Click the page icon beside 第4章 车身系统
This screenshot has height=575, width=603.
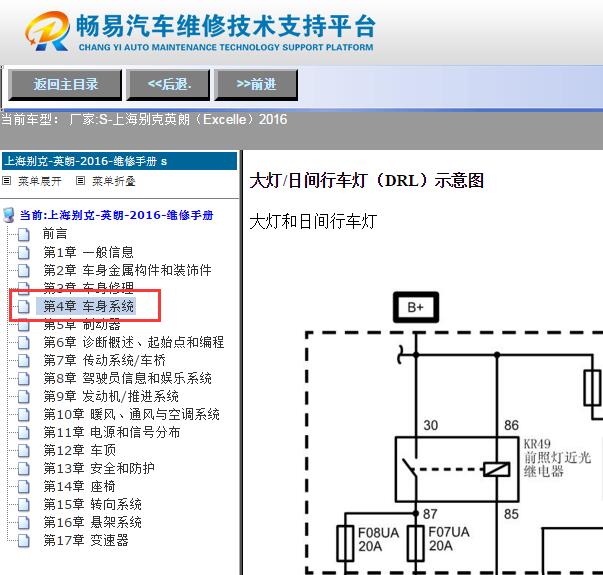coord(23,307)
